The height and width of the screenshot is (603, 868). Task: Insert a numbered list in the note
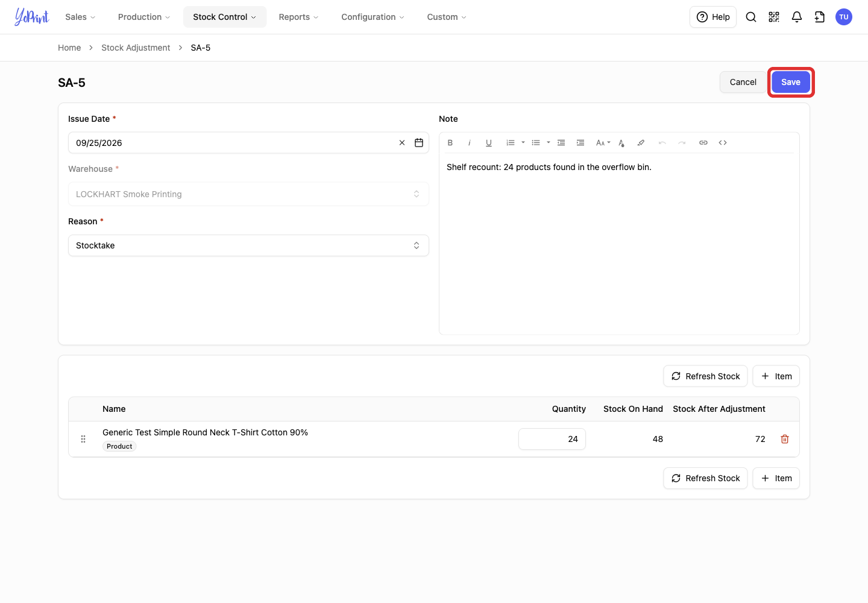pos(511,143)
